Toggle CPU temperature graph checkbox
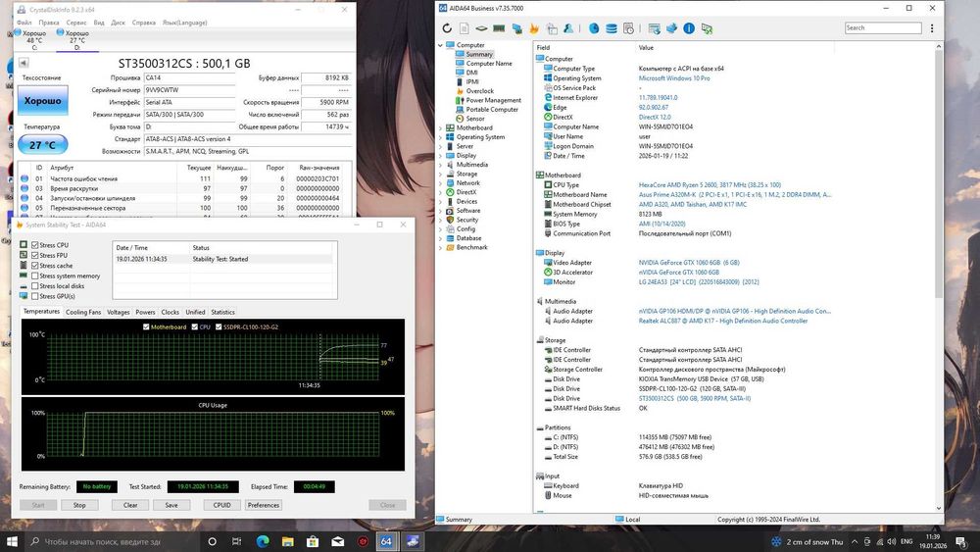980x552 pixels. [195, 326]
